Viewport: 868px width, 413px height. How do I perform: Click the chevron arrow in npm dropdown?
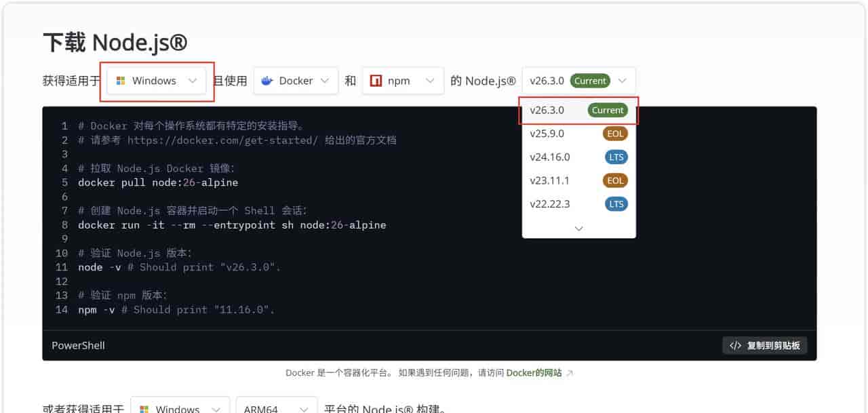[x=430, y=81]
